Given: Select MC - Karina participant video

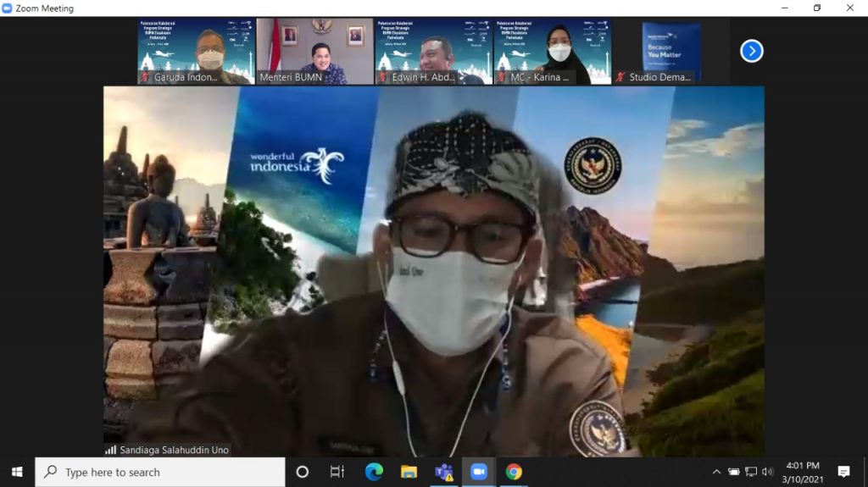Looking at the screenshot, I should 552,52.
